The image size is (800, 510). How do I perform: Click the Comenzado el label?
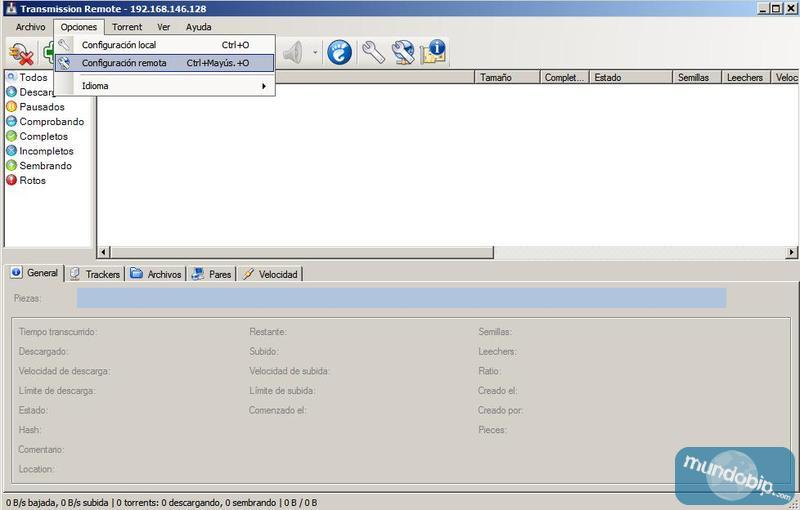click(278, 411)
